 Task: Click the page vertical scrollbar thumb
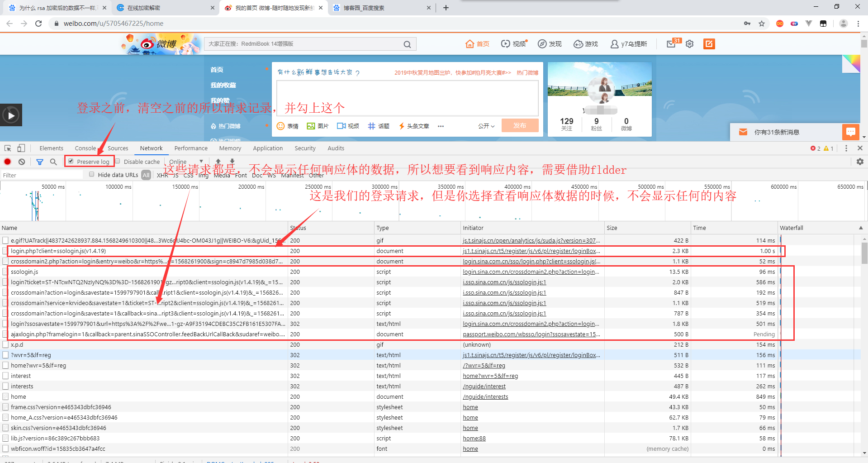point(864,43)
